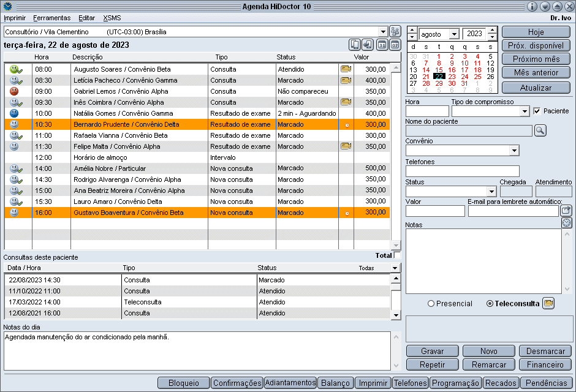The width and height of the screenshot is (576, 392).
Task: Click the patient search magnifier icon
Action: [540, 130]
